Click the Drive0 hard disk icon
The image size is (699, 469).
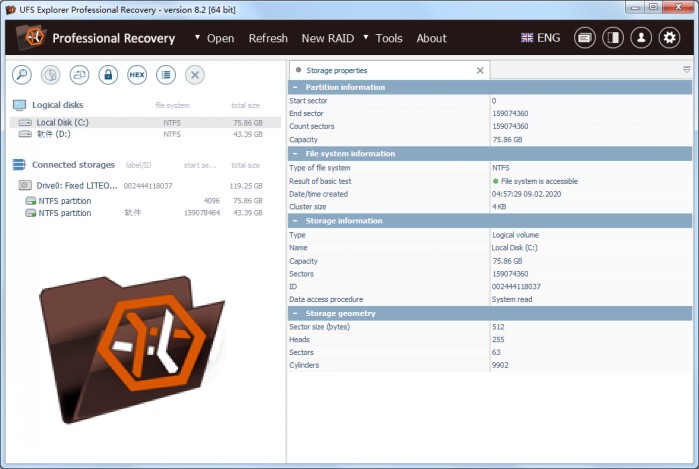pyautogui.click(x=25, y=185)
